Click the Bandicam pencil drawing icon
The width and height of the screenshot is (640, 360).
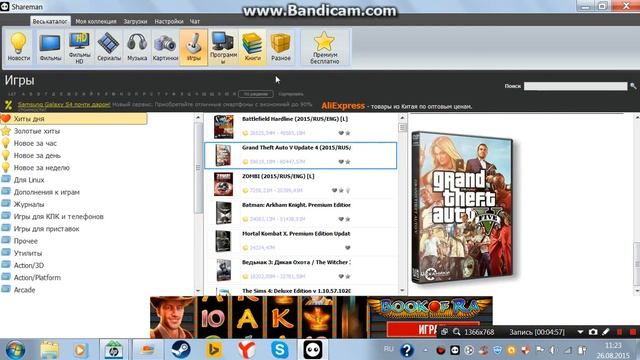coord(606,332)
